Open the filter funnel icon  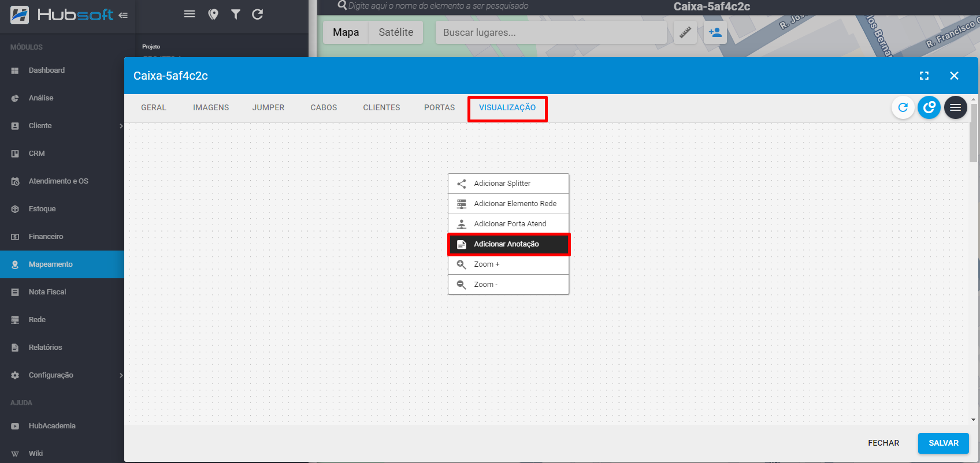point(236,14)
